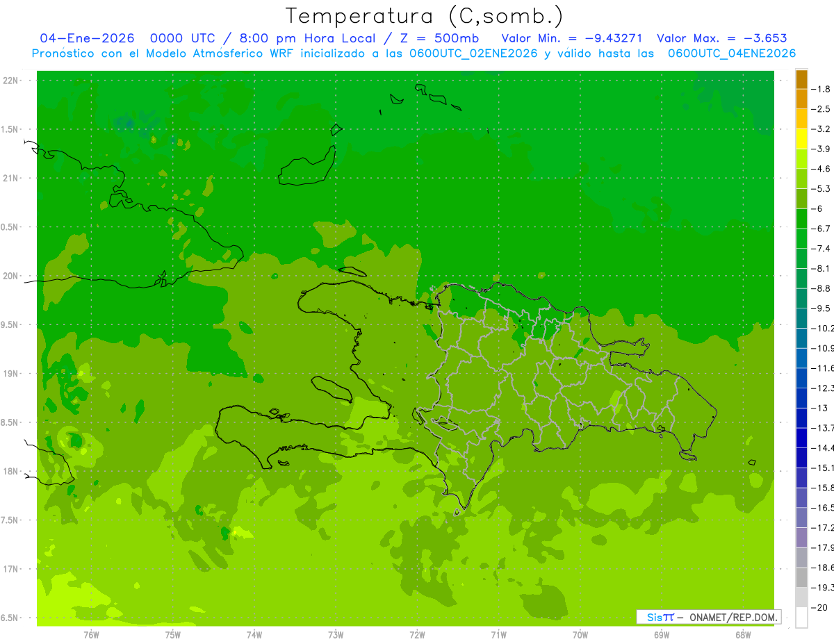Select the '-20' colorbar value
The image size is (834, 644).
(819, 607)
